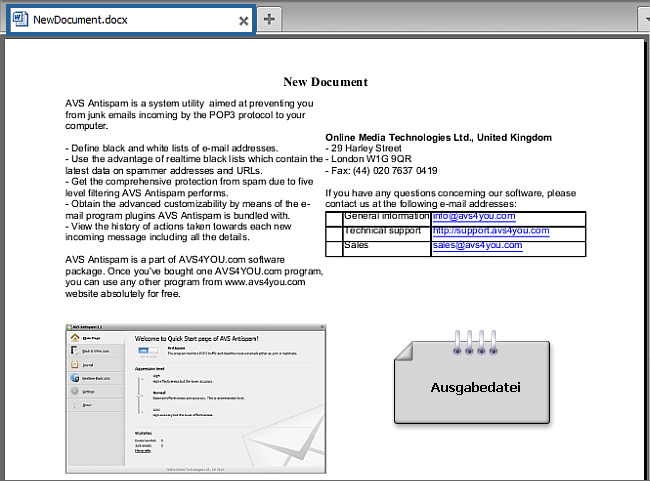Viewport: 650px width, 481px height.
Task: Click the tab list dropdown at right edge
Action: (645, 19)
